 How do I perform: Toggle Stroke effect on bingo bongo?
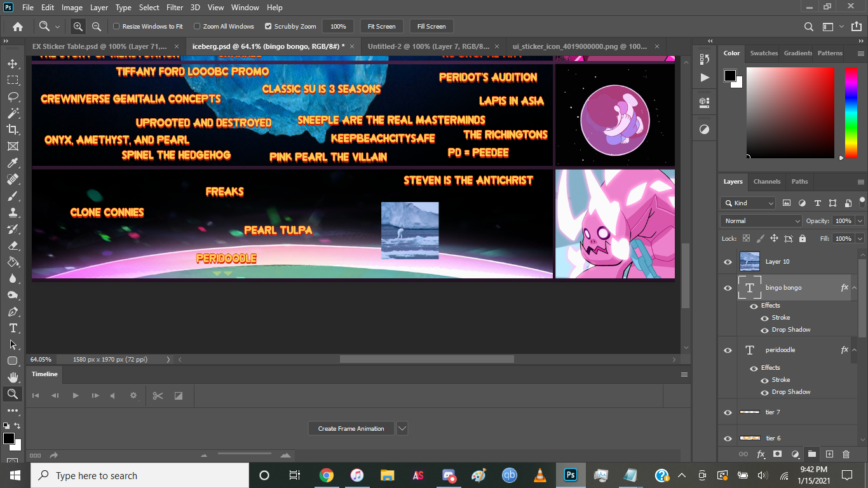click(765, 318)
